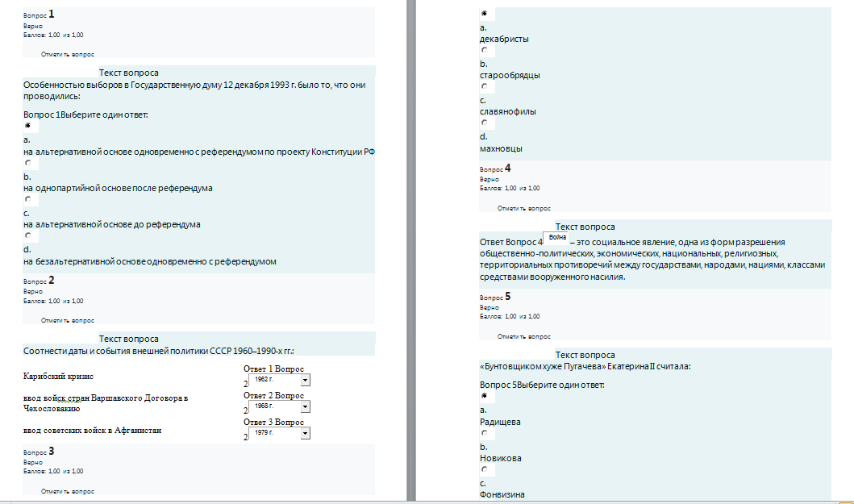Open the 1979 г. dropdown for Afghanistan
The image size is (854, 504).
tap(305, 433)
